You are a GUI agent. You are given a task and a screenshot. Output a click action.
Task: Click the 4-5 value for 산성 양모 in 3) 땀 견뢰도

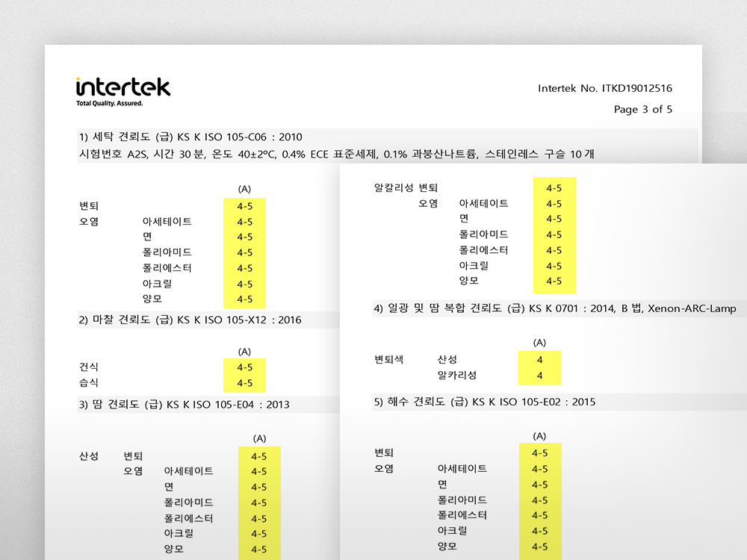259,549
